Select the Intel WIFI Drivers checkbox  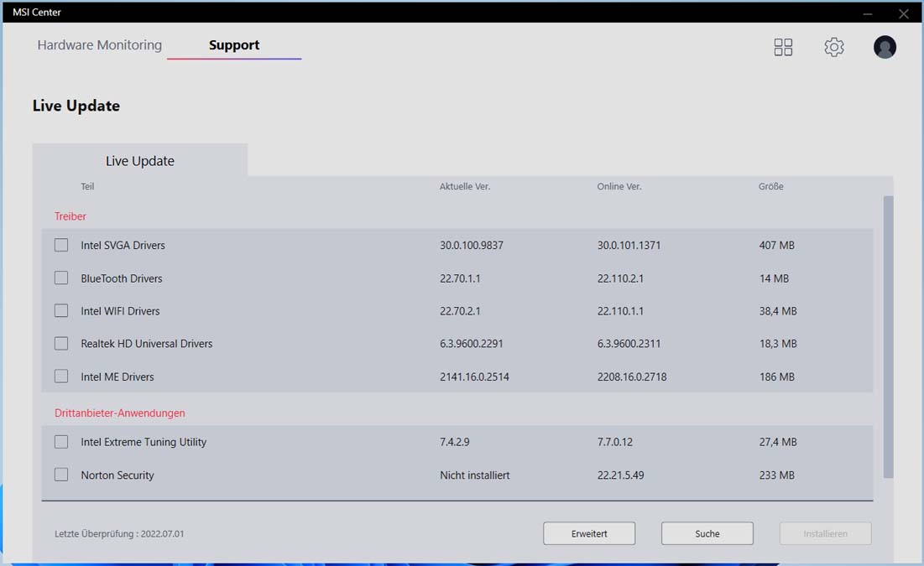61,310
